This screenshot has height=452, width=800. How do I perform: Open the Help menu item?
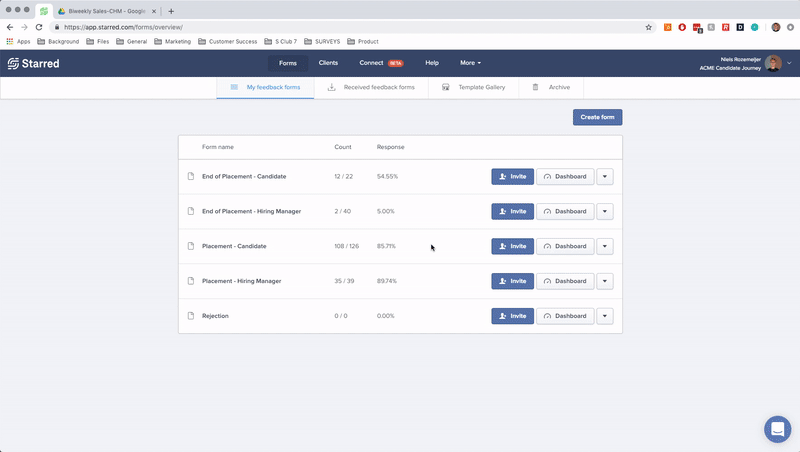(x=432, y=63)
